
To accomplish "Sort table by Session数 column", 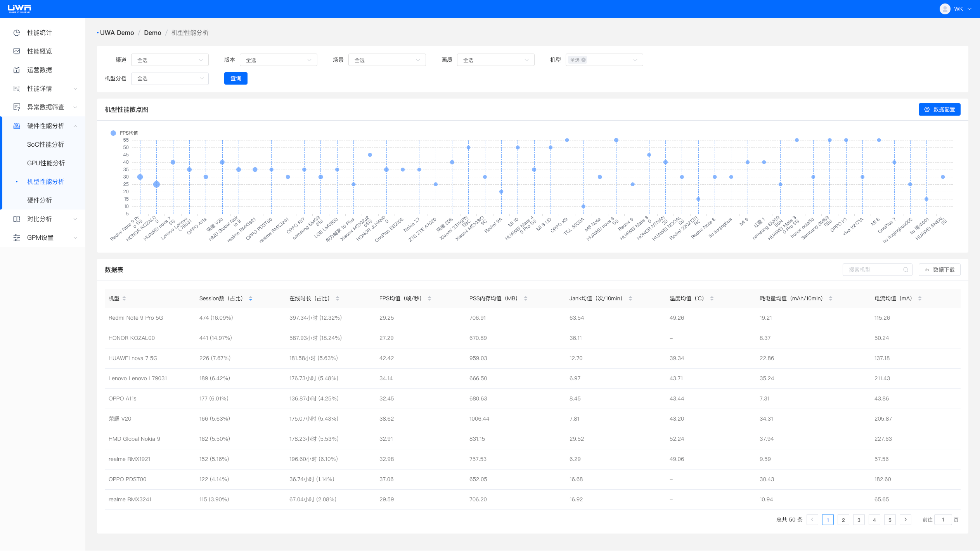I will (251, 299).
